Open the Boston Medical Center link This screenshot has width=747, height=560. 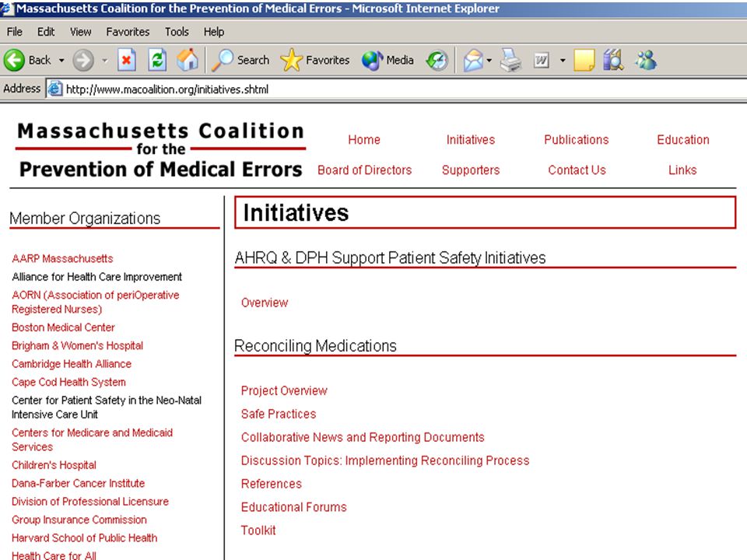coord(63,327)
